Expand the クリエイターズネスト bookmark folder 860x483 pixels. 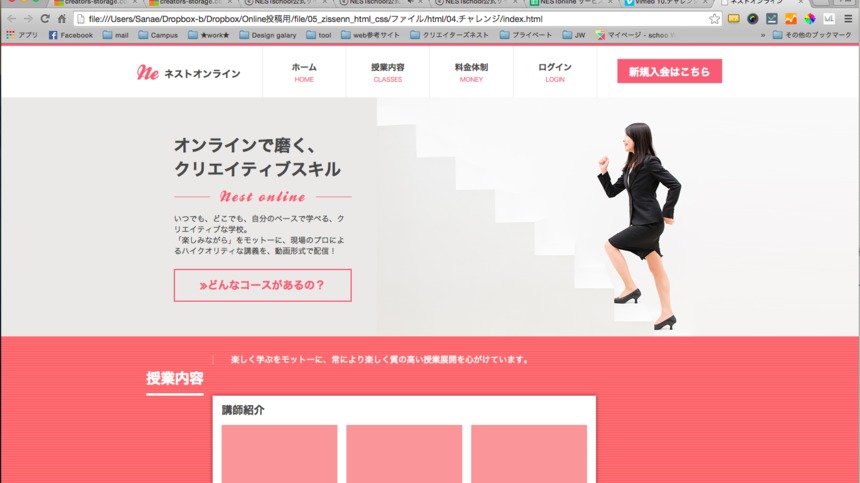(449, 35)
